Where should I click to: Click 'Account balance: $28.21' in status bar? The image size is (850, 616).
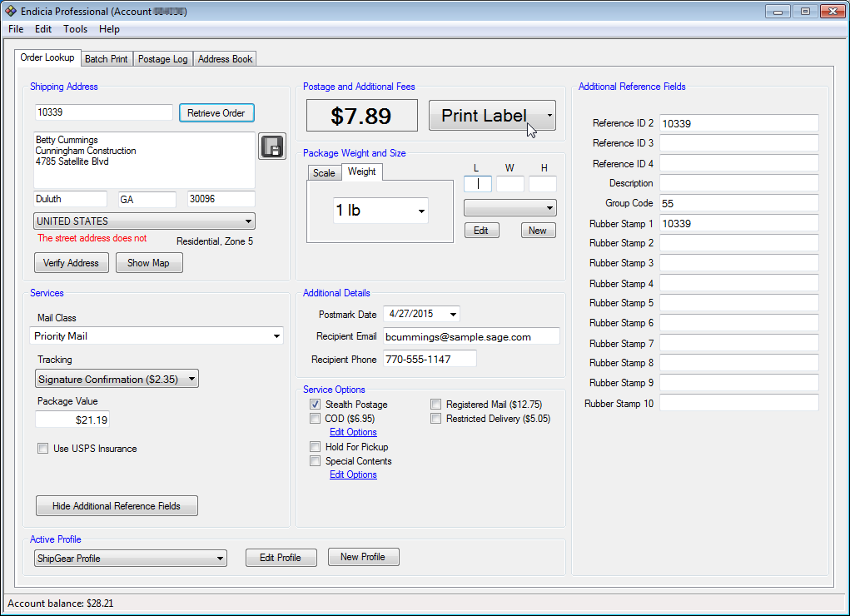coord(61,603)
